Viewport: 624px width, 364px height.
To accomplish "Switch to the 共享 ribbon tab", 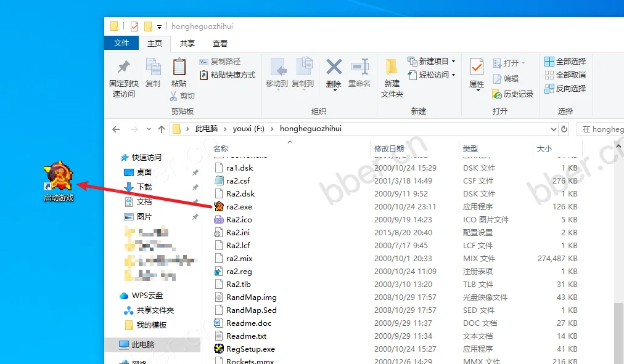I will [187, 43].
